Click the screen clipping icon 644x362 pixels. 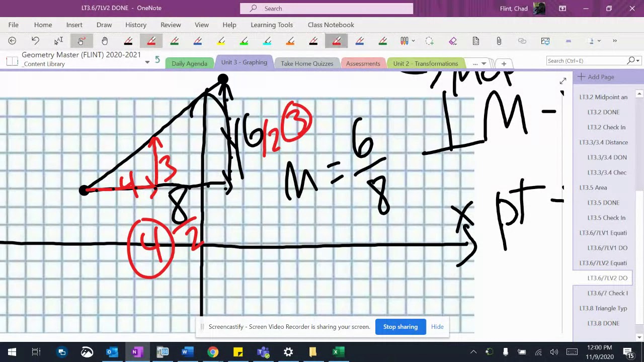coord(545,41)
